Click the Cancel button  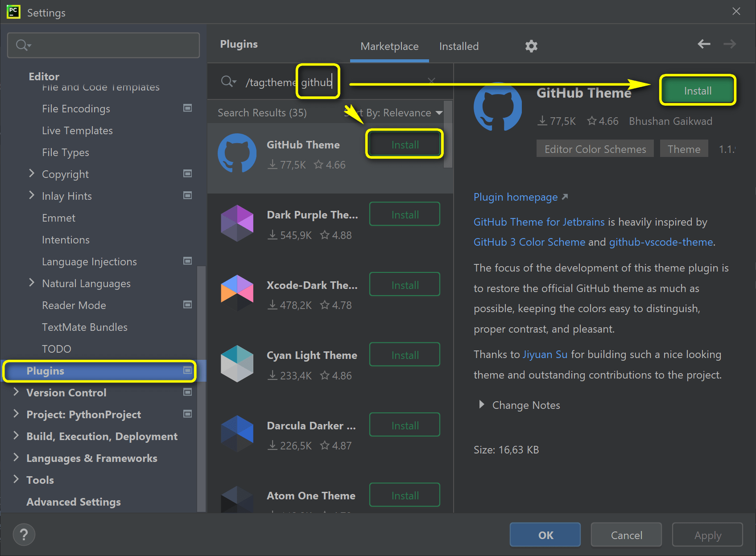coord(626,535)
